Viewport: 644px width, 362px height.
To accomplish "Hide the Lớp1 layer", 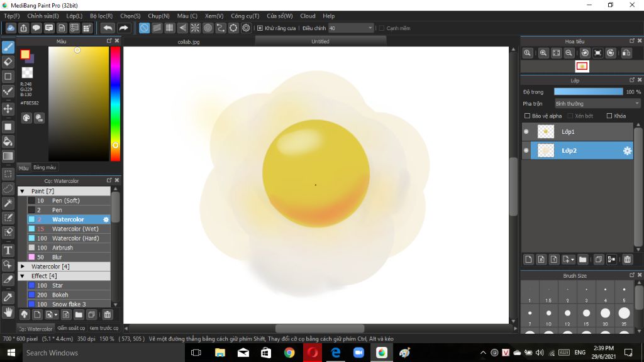I will (526, 132).
